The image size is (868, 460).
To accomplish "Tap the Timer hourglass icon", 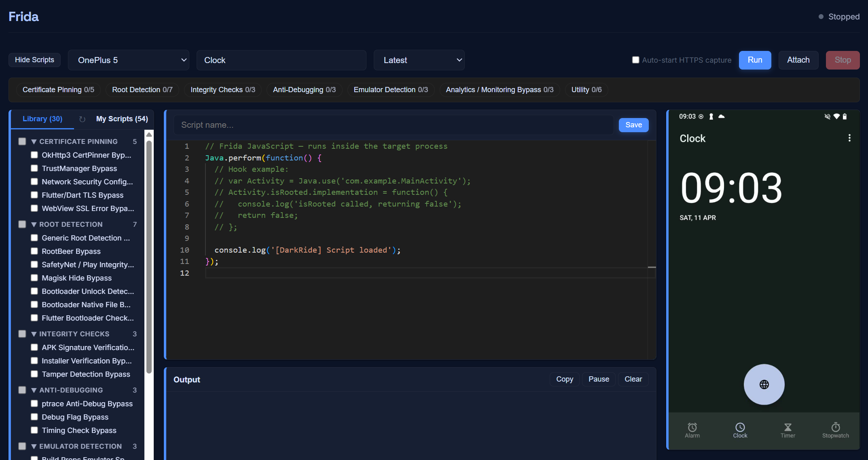I will click(788, 428).
